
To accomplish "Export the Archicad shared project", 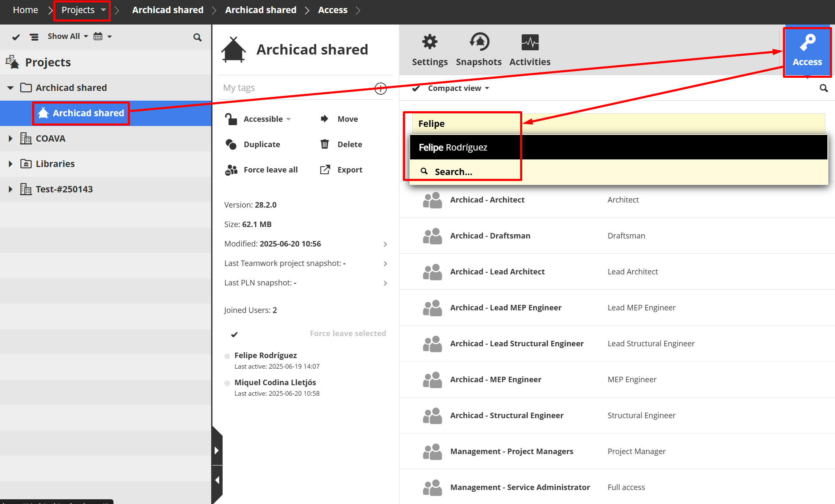I will (350, 170).
